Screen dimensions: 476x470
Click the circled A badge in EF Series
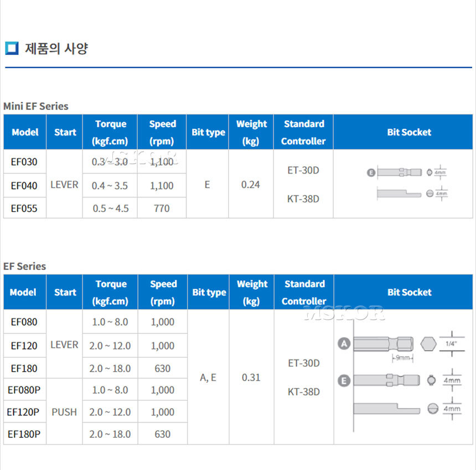click(344, 344)
